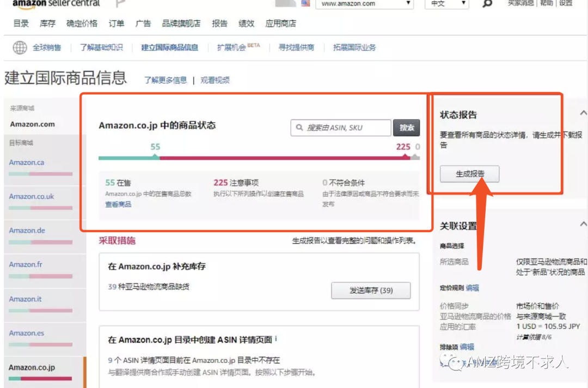
Task: Click the 55 在售 summary text
Action: point(118,183)
